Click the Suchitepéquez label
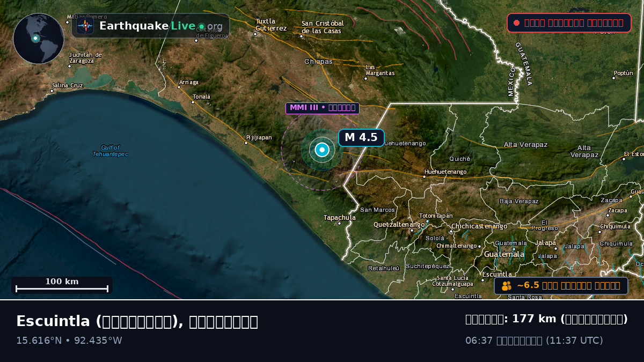The width and height of the screenshot is (644, 362). pos(428,266)
